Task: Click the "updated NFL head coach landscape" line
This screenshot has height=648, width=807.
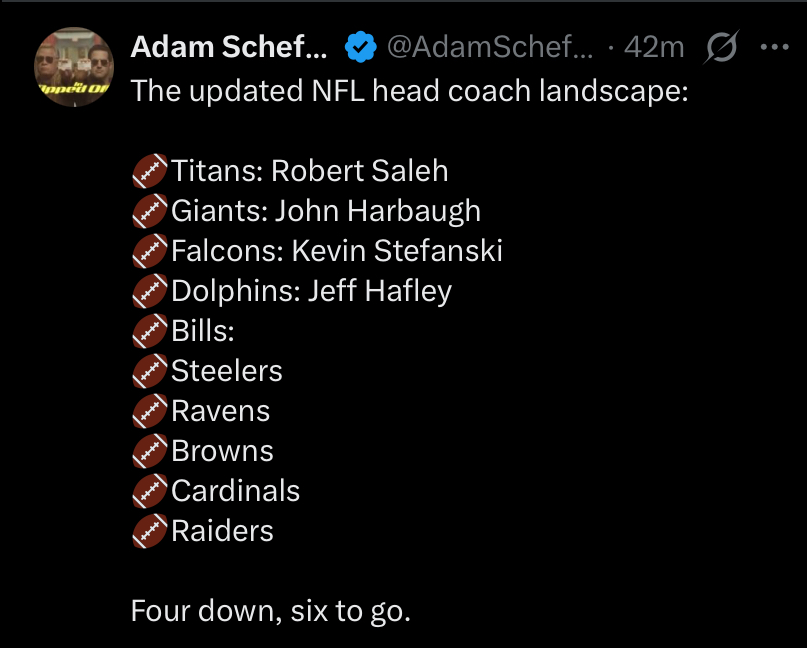Action: coord(409,91)
